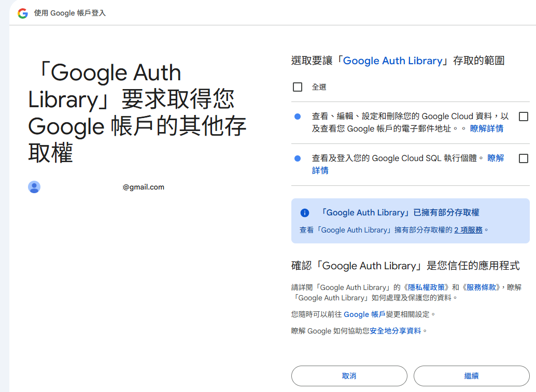The width and height of the screenshot is (536, 392).
Task: Open the Google 帳戶 settings link
Action: [364, 314]
